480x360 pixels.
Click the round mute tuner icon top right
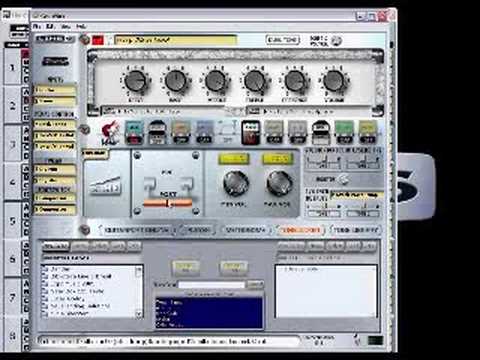coord(337,40)
